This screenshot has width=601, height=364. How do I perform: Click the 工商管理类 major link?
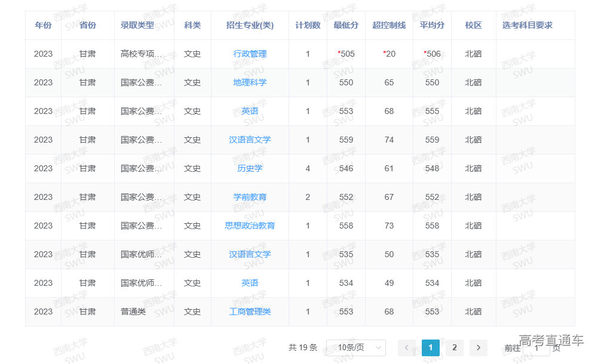250,311
